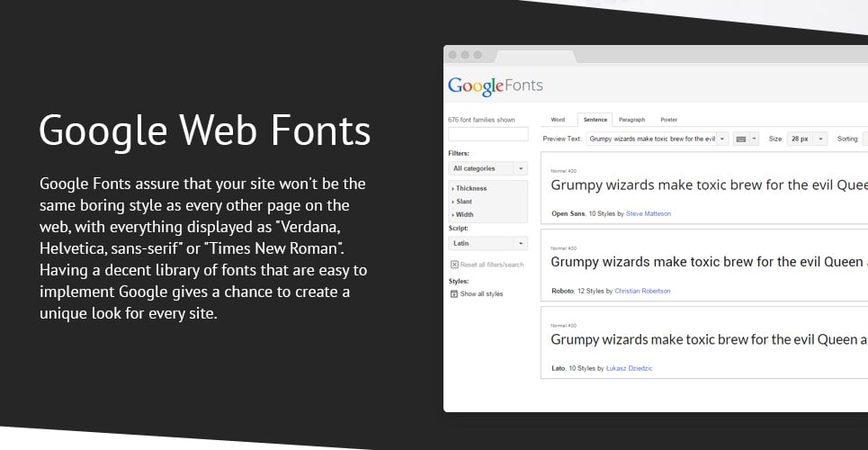This screenshot has height=450, width=868.
Task: Click the Open Sans font name
Action: pyautogui.click(x=568, y=213)
